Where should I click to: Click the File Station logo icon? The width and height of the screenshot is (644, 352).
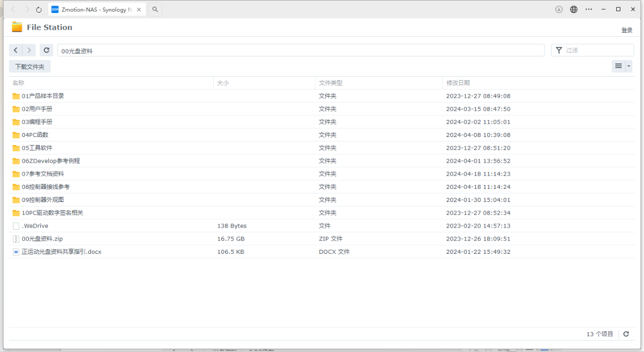(17, 27)
